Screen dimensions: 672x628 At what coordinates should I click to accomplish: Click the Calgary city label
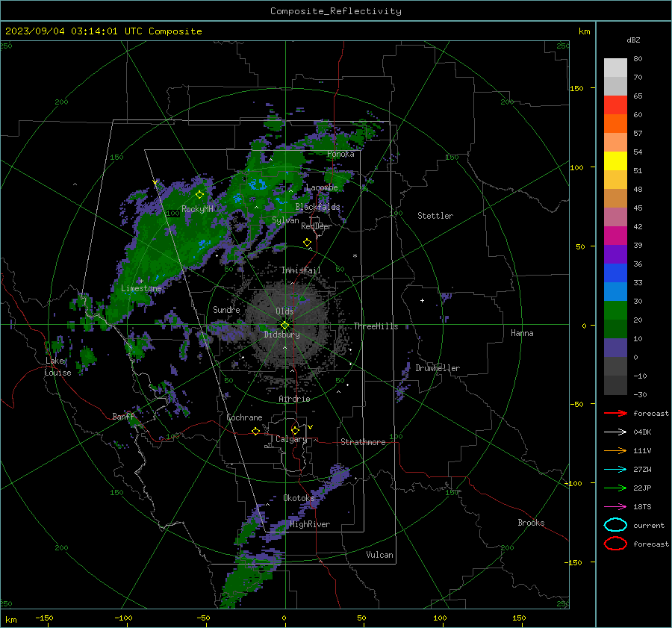(291, 439)
